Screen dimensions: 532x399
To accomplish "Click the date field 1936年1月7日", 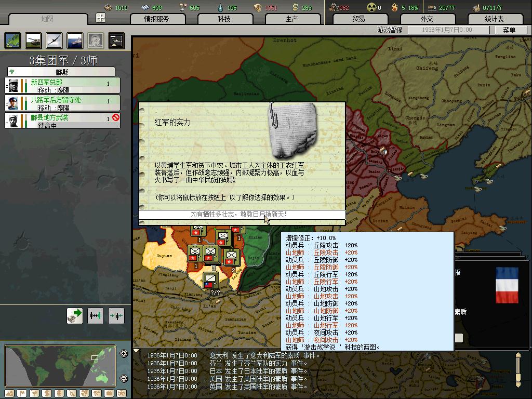I will click(x=448, y=30).
